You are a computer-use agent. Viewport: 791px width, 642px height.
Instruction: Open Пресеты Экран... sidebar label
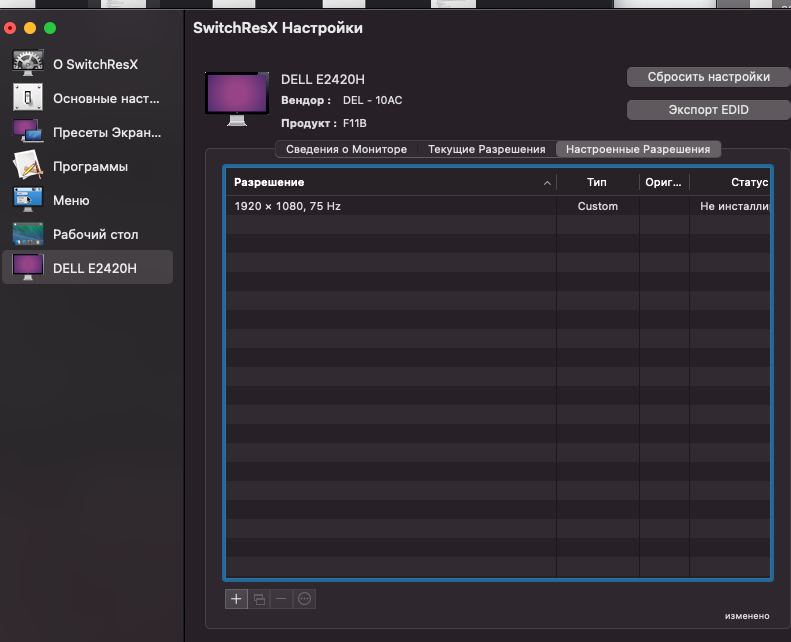[107, 132]
